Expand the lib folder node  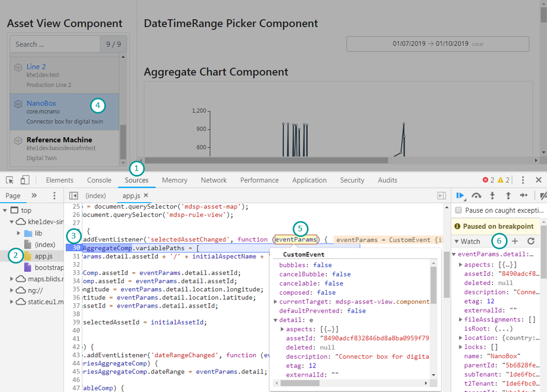pyautogui.click(x=18, y=233)
